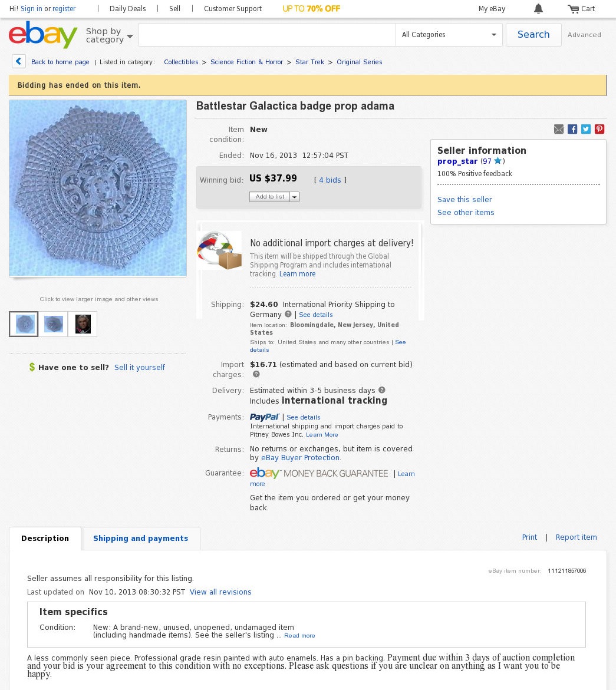Share this item on Twitter
The height and width of the screenshot is (690, 616).
click(585, 129)
